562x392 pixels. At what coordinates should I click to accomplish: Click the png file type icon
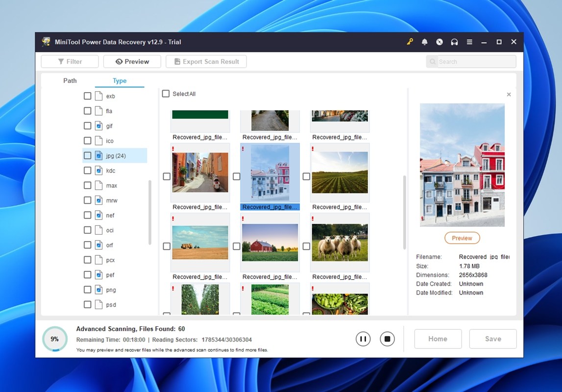98,290
